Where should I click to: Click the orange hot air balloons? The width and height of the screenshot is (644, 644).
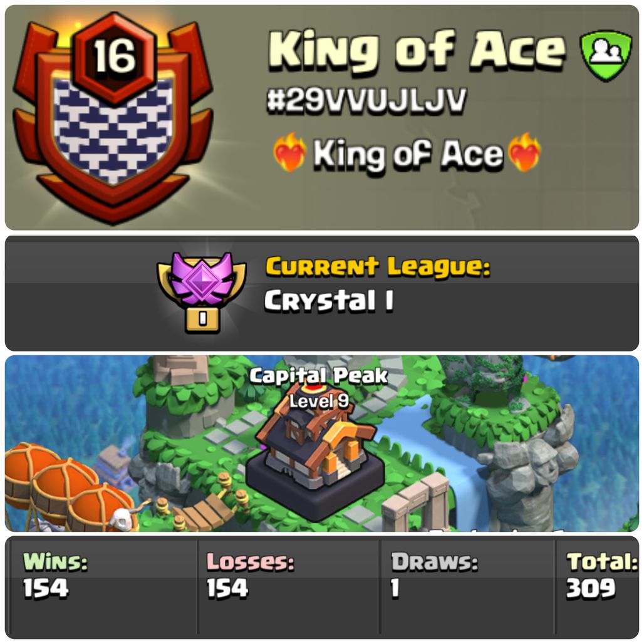[x=68, y=485]
